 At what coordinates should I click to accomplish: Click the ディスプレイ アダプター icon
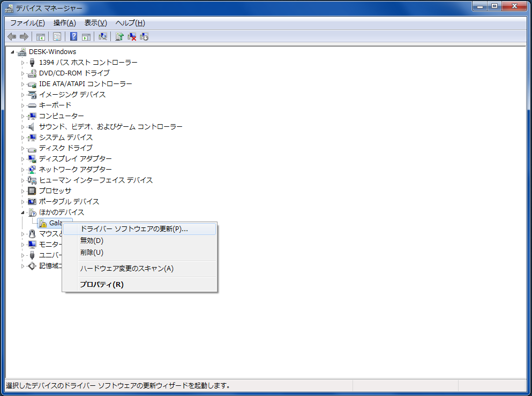coord(32,159)
